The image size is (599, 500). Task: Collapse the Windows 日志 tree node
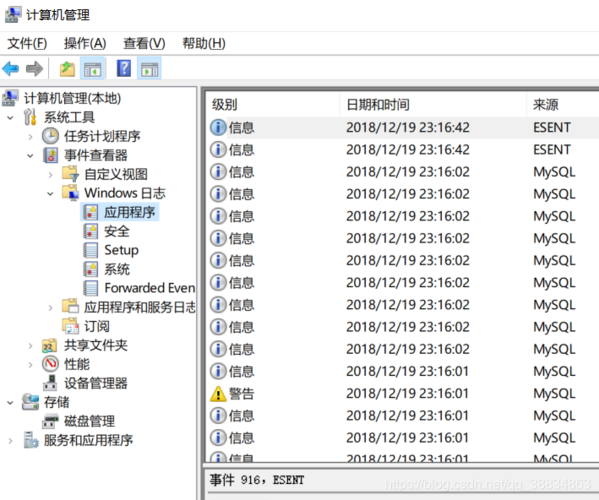[x=50, y=194]
